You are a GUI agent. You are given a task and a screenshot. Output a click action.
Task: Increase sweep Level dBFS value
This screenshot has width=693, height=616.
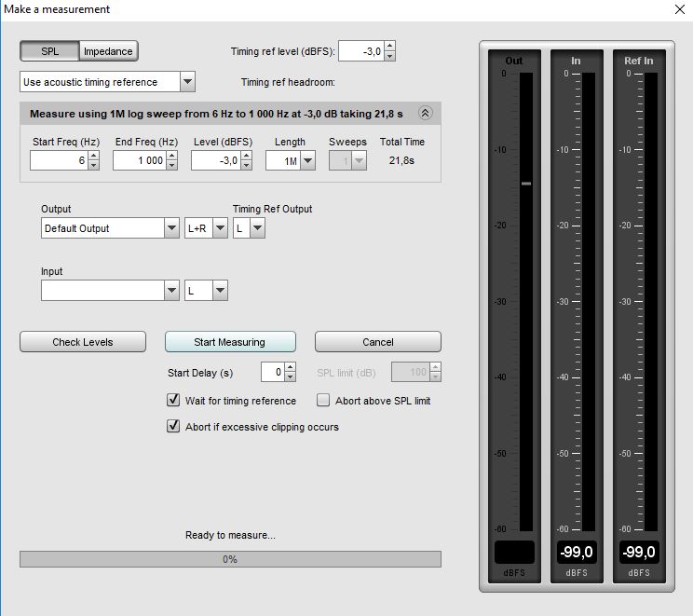[x=247, y=156]
